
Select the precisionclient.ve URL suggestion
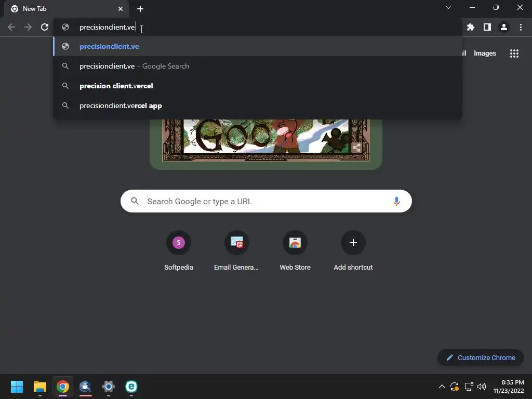[258, 46]
